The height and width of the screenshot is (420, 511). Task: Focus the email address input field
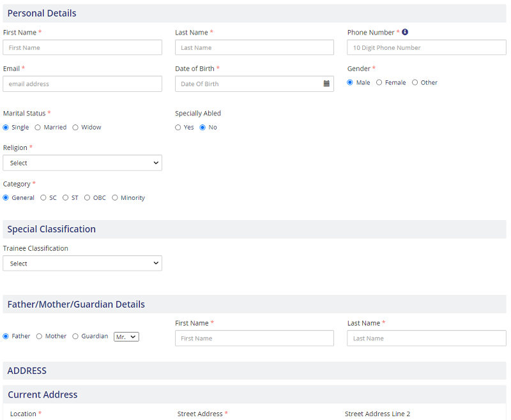[x=82, y=84]
